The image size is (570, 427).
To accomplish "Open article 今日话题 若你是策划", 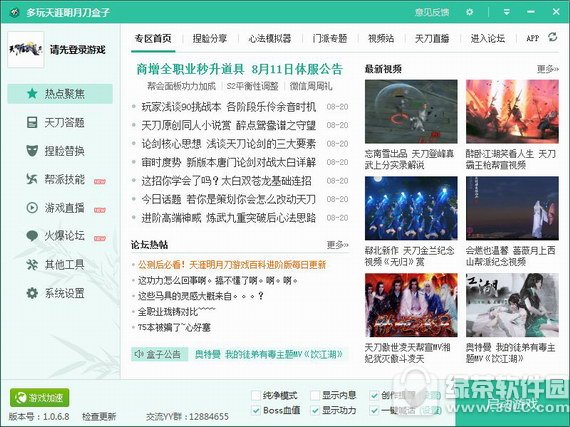I will click(x=229, y=199).
